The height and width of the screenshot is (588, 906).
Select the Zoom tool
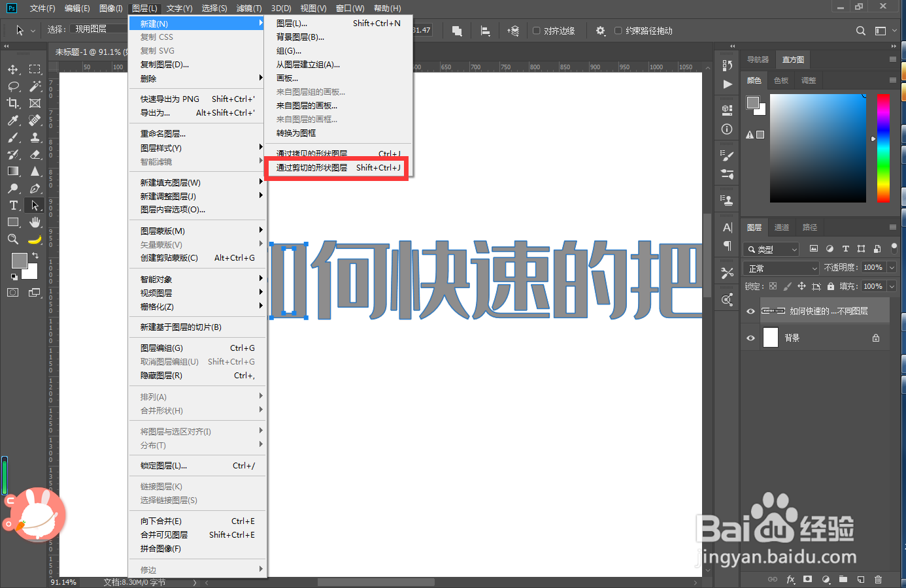click(13, 238)
